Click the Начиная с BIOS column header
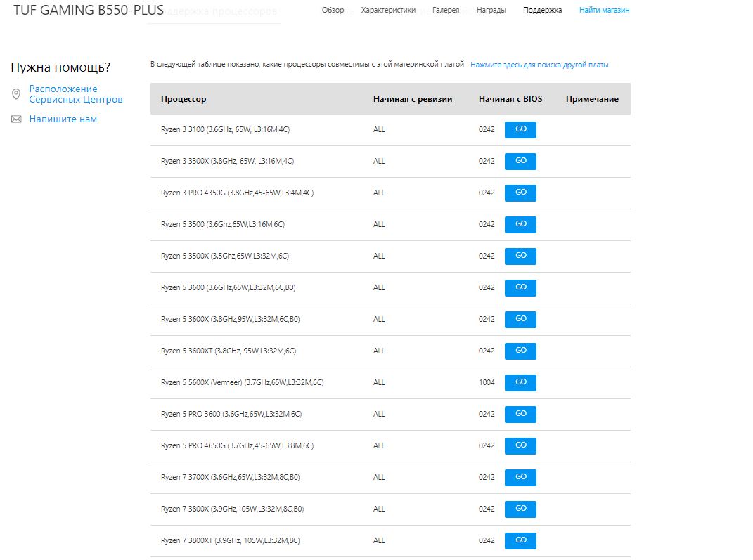Image resolution: width=753 pixels, height=560 pixels. coord(510,99)
